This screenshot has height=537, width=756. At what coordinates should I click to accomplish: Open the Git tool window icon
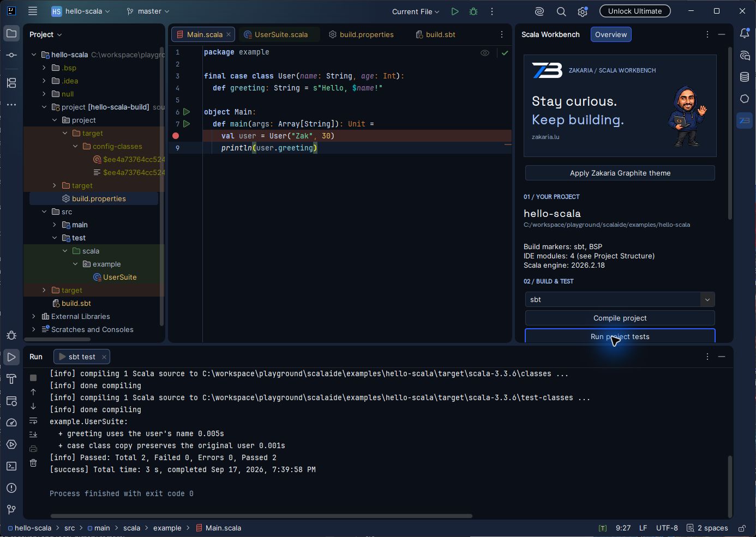pyautogui.click(x=11, y=510)
